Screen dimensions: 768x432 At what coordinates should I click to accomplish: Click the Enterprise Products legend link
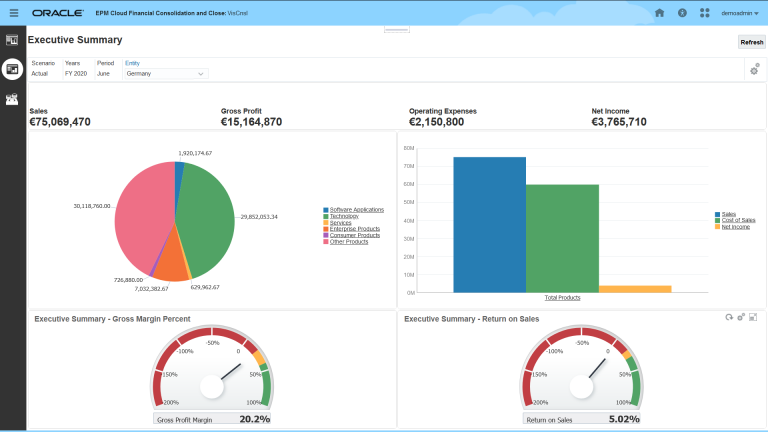[x=355, y=229]
